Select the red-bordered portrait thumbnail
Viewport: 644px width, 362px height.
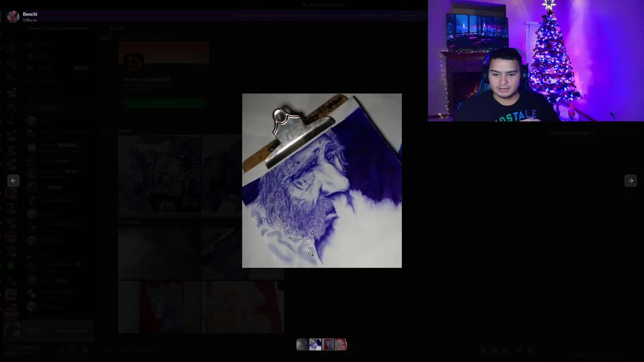coord(328,344)
